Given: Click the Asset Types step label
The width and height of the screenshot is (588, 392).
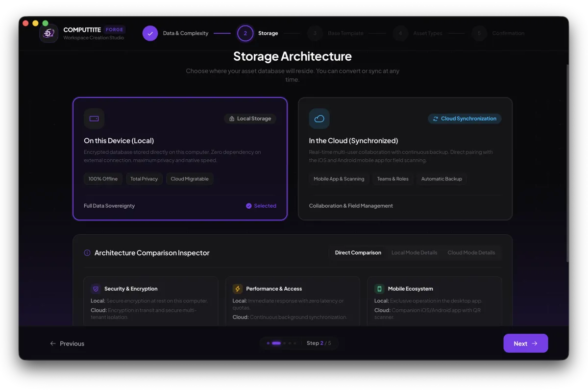Looking at the screenshot, I should pos(428,33).
